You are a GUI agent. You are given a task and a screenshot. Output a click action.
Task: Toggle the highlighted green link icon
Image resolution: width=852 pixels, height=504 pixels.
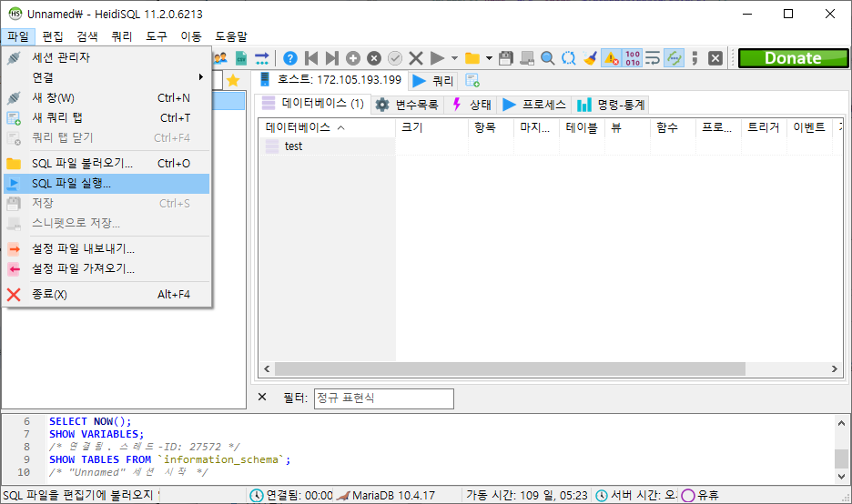click(x=674, y=58)
